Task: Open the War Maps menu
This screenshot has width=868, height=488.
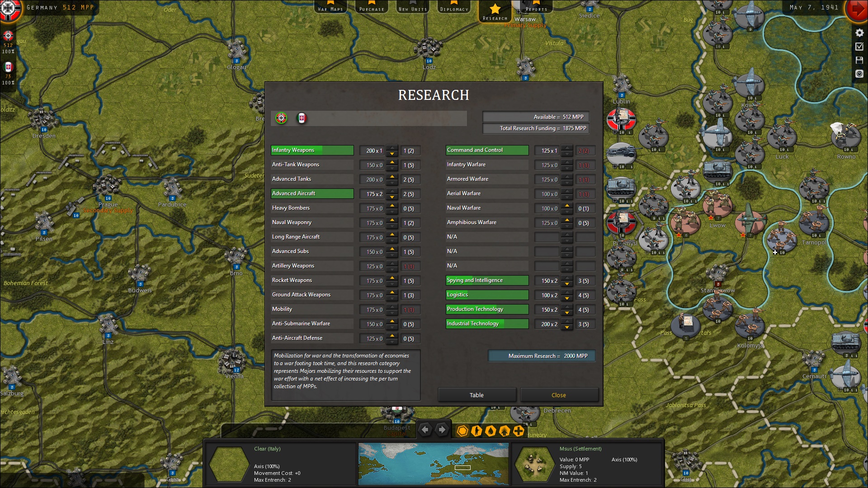Action: pyautogui.click(x=330, y=6)
